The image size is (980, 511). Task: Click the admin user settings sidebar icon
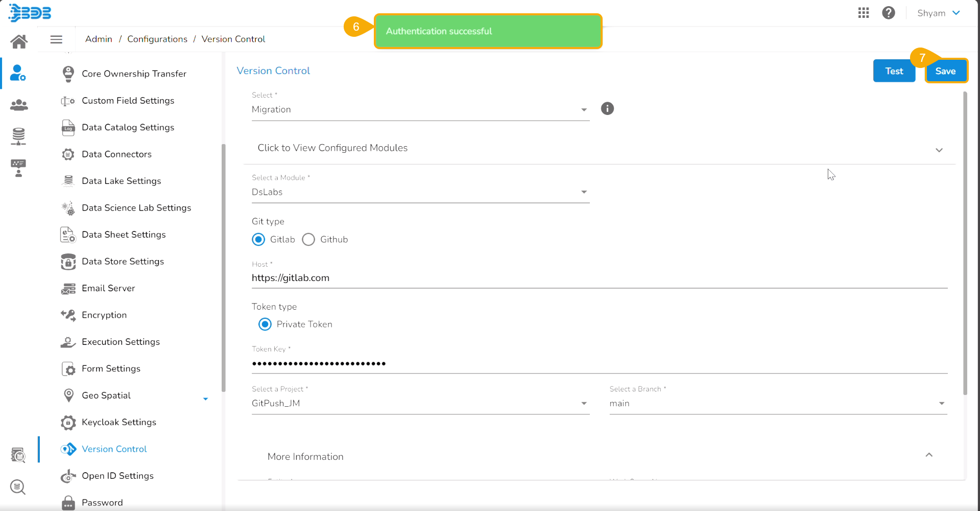tap(18, 73)
